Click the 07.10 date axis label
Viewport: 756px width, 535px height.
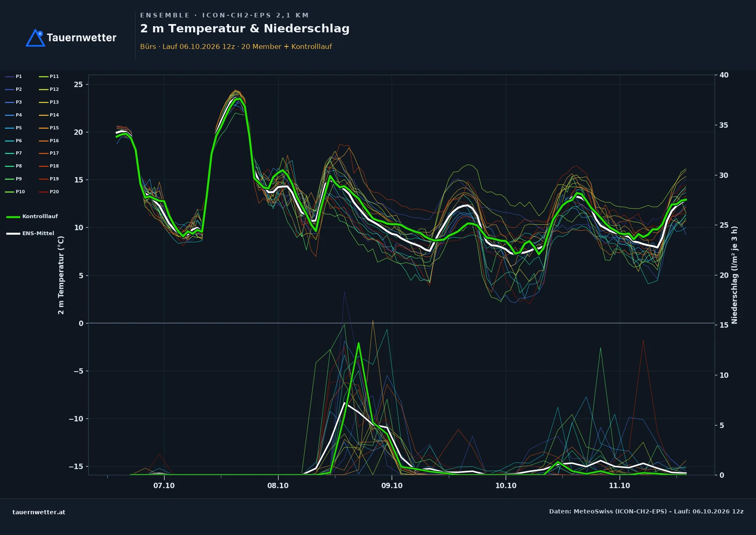pyautogui.click(x=164, y=486)
